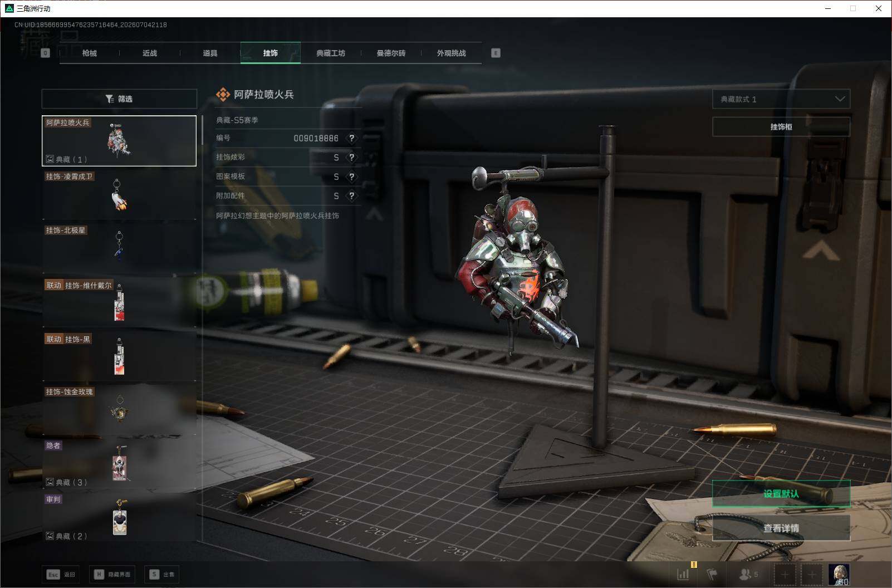This screenshot has width=892, height=588.
Task: Open the flags icon in bottom bar
Action: (x=712, y=574)
